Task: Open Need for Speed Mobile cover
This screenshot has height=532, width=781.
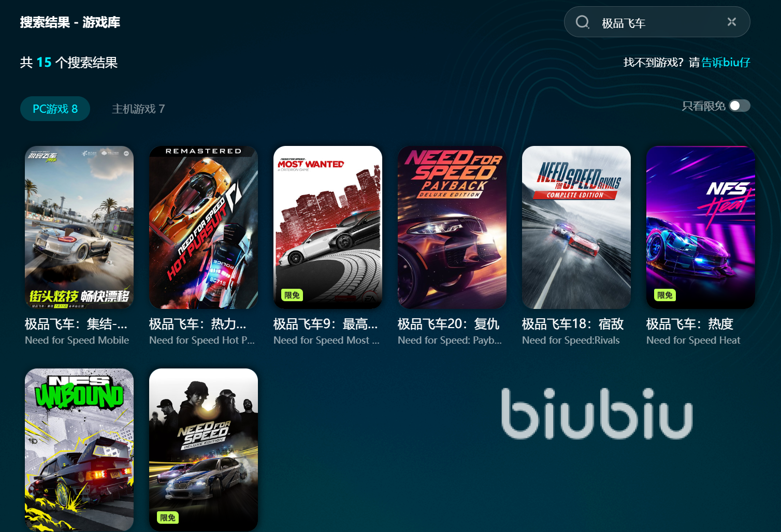Action: (79, 227)
